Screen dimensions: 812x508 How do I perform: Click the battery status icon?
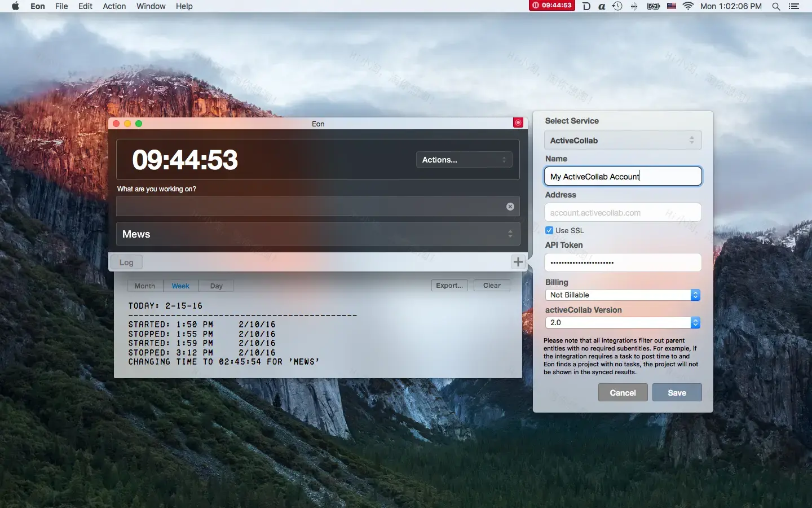pos(654,6)
